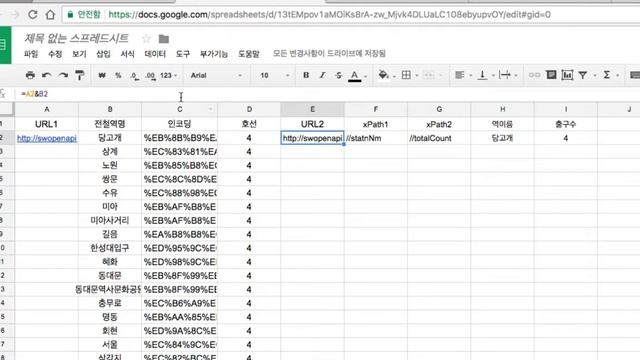Viewport: 640px width, 360px height.
Task: Open the 도구 menu
Action: 182,53
